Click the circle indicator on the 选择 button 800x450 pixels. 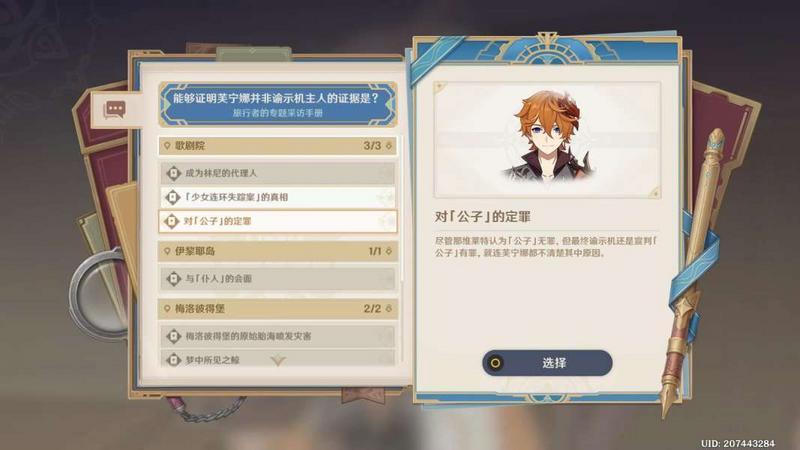tap(495, 363)
